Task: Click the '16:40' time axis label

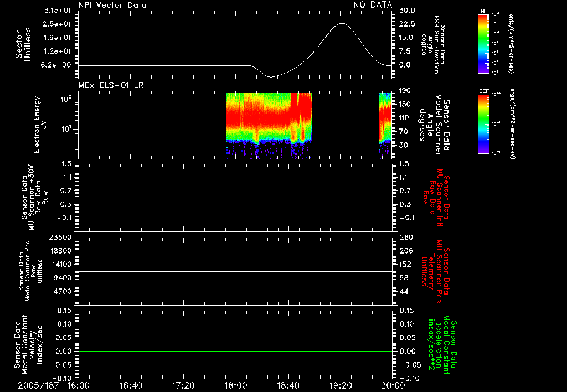Action: pyautogui.click(x=131, y=385)
